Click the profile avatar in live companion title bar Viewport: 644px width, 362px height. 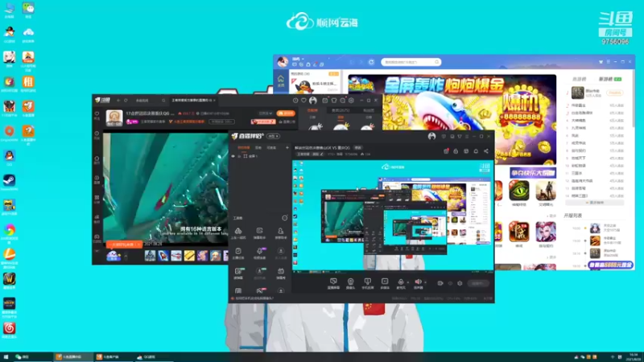(431, 136)
